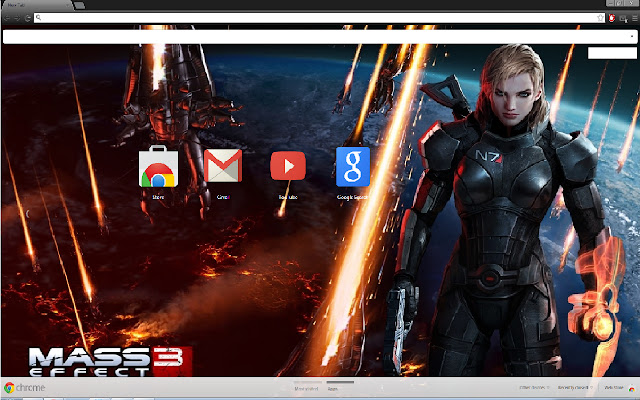Open a new tab with the plus button

(80, 5)
